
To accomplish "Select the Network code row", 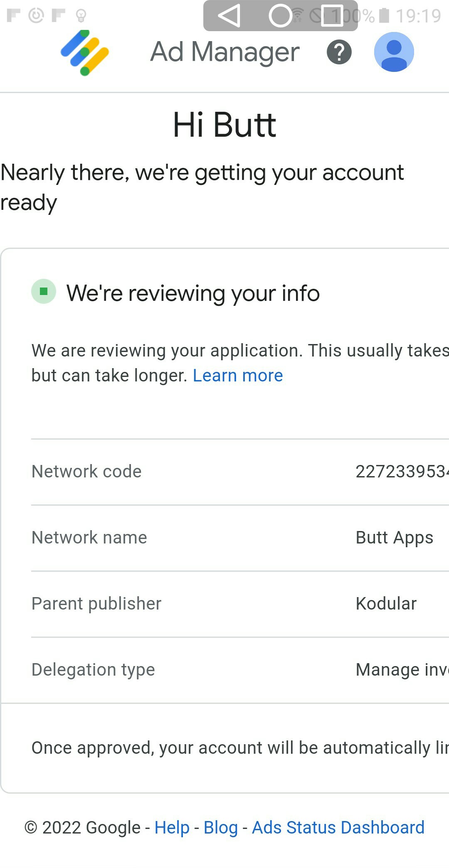I will click(x=240, y=472).
